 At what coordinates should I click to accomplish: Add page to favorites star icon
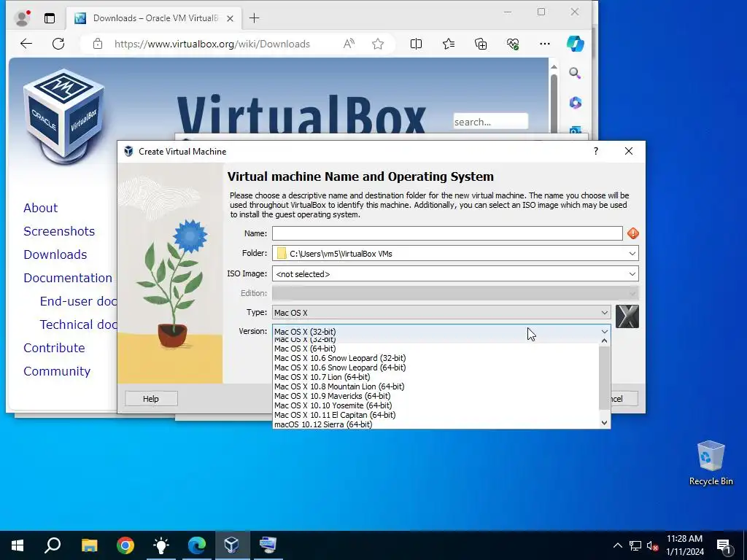[x=378, y=44]
